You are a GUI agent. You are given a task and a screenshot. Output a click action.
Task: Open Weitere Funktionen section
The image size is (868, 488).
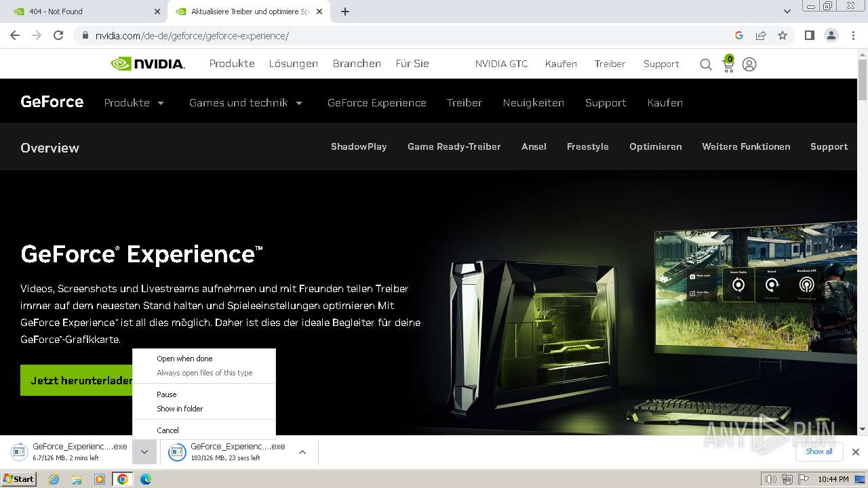[x=746, y=146]
